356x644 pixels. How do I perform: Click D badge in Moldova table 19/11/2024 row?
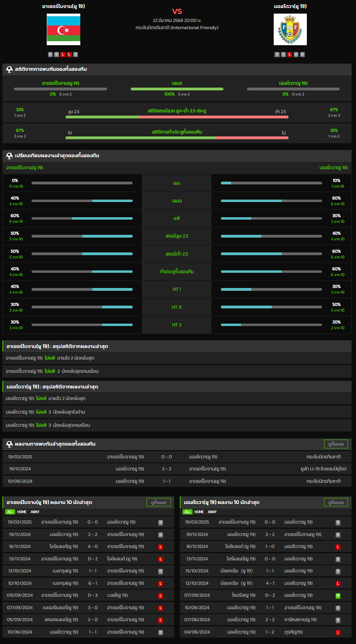338,535
